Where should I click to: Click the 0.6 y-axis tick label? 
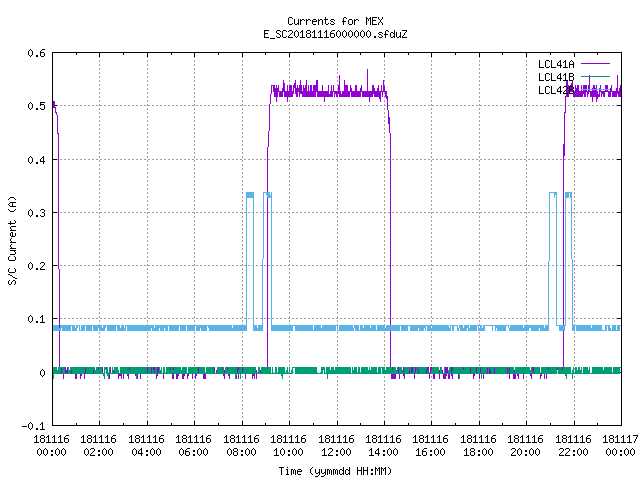tap(36, 53)
